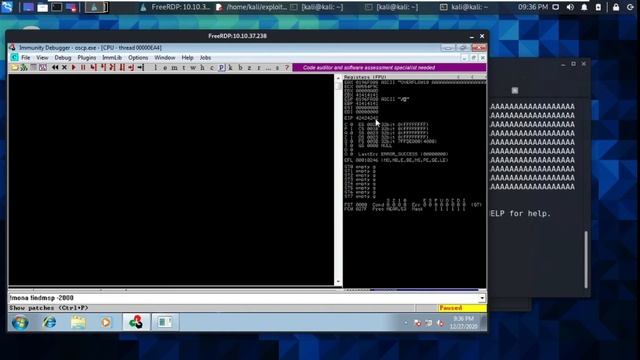
Task: Open Handles window with the h button
Action: pyautogui.click(x=202, y=68)
